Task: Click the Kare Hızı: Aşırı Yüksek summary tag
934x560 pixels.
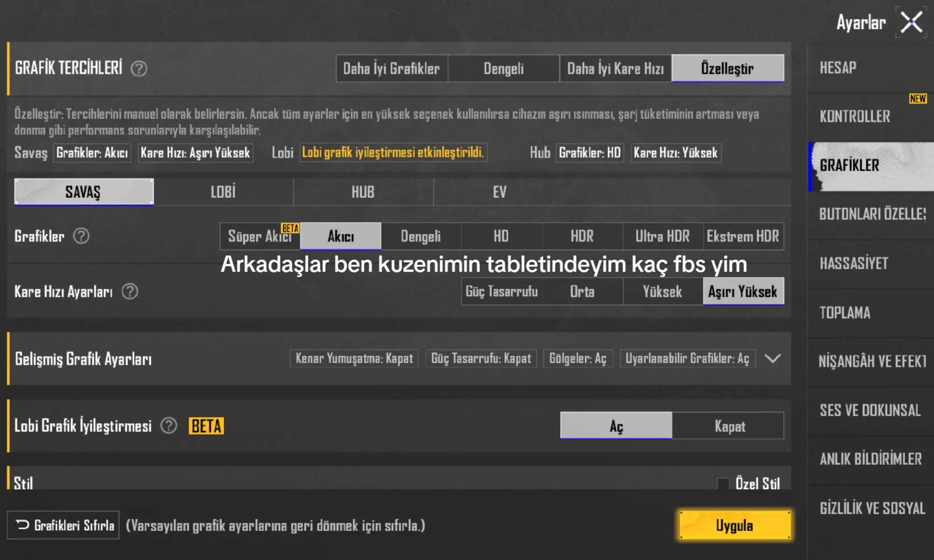Action: (196, 153)
